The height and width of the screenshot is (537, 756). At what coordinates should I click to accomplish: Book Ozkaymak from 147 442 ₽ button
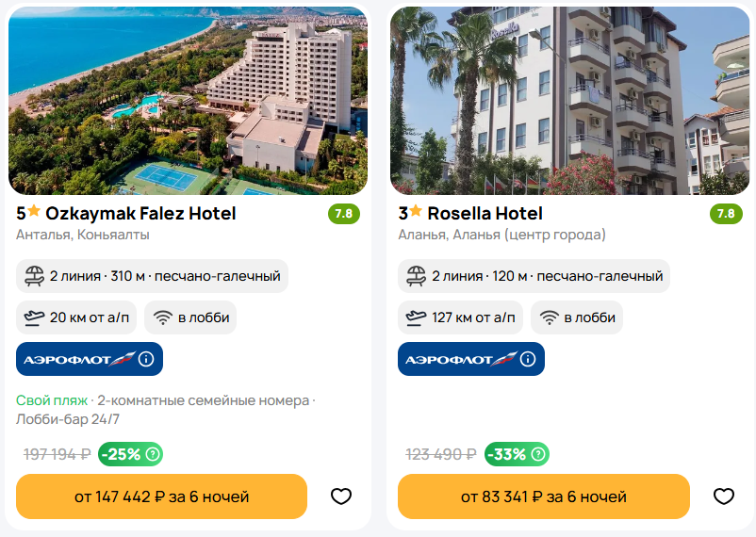[161, 496]
